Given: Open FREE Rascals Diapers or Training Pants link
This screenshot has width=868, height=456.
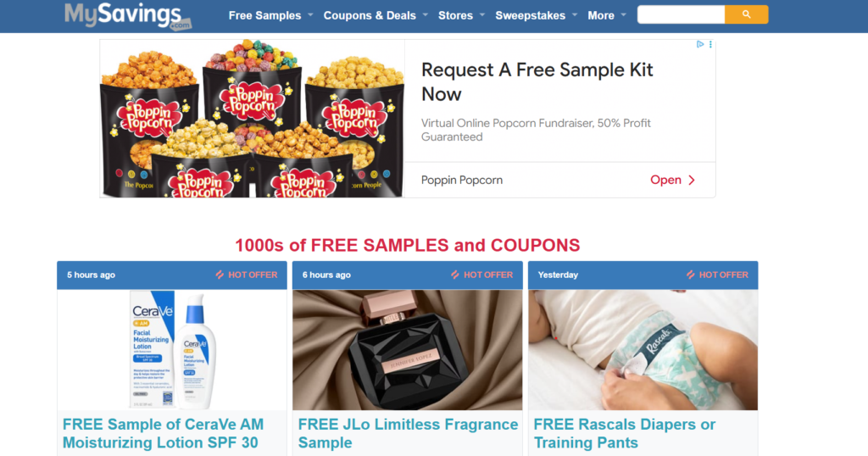Looking at the screenshot, I should (x=625, y=433).
